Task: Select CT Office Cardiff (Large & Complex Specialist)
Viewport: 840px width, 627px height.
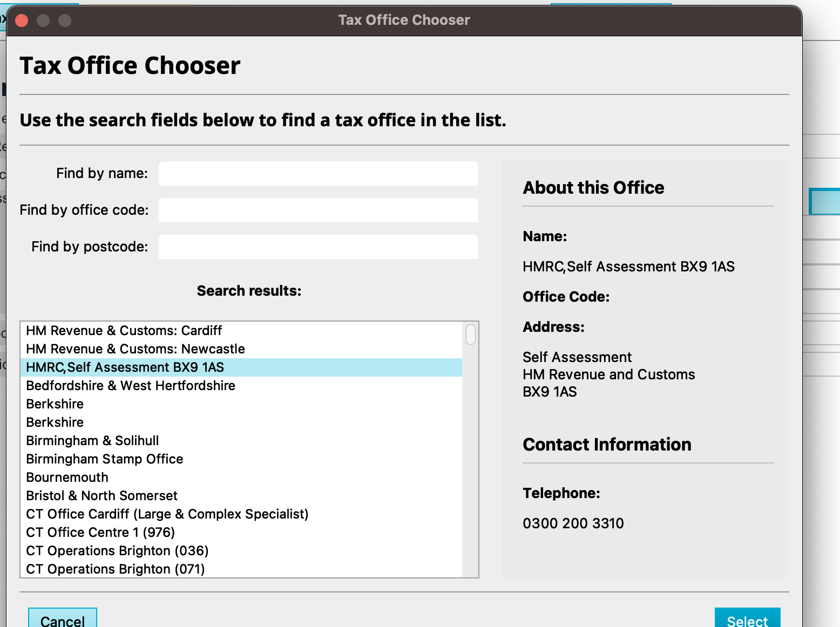Action: point(167,514)
